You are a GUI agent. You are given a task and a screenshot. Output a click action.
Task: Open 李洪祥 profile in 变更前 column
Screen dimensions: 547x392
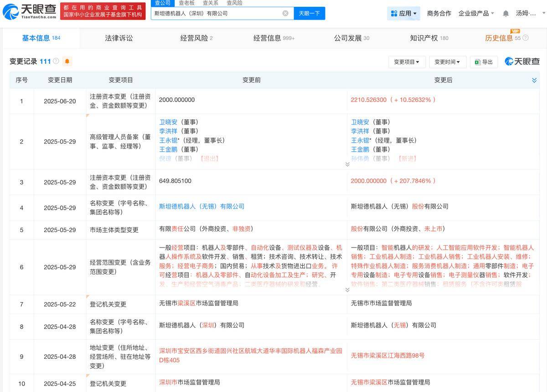[x=169, y=131]
